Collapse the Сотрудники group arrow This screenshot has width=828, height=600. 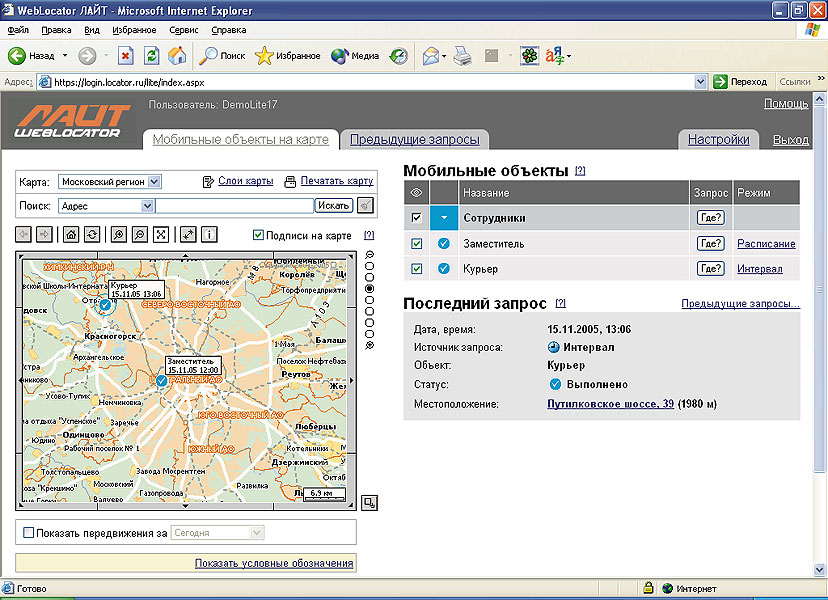pyautogui.click(x=444, y=218)
